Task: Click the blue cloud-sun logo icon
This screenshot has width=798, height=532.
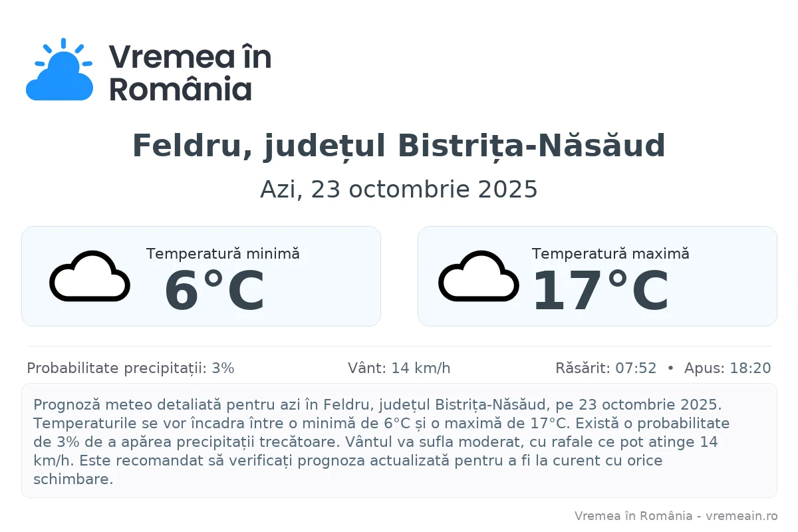Action: 59,70
